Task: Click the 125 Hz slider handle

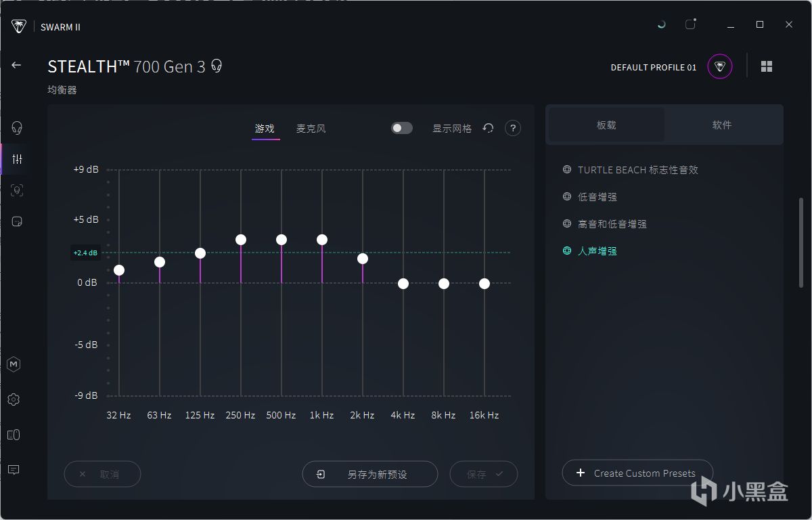Action: pos(200,253)
